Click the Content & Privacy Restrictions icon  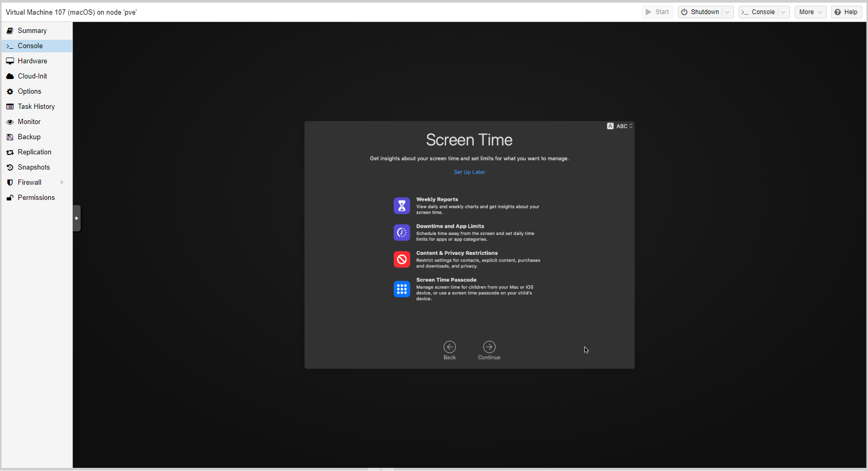(x=402, y=259)
